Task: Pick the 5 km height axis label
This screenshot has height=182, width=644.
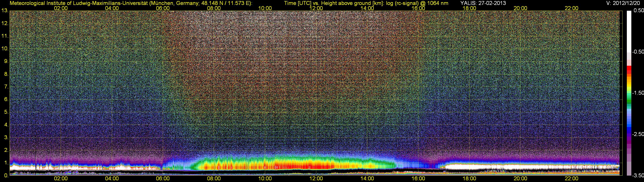Action: (x=6, y=112)
